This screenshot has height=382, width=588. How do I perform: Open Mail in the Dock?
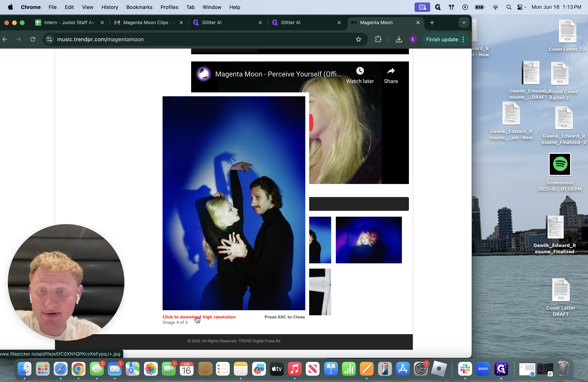pos(115,369)
